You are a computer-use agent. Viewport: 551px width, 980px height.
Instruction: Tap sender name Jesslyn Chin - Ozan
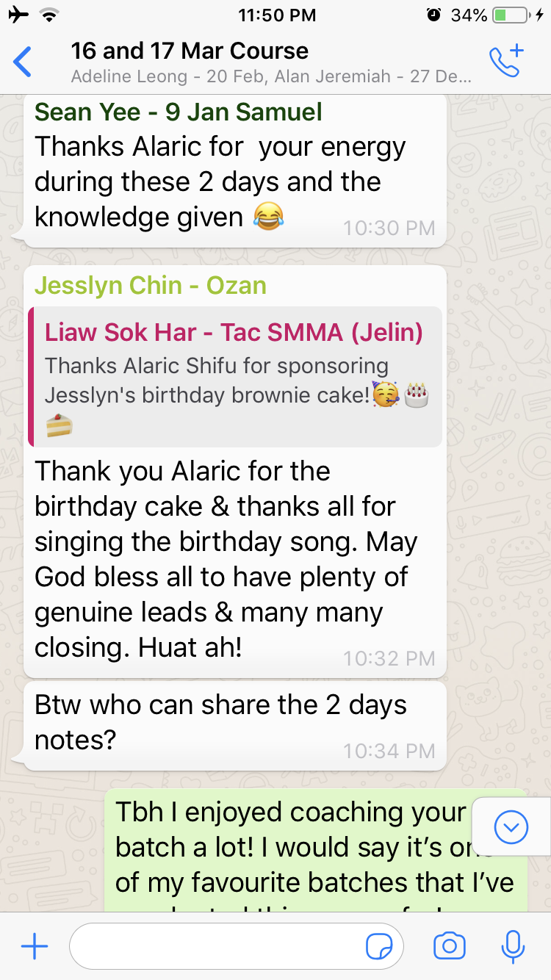[x=151, y=285]
